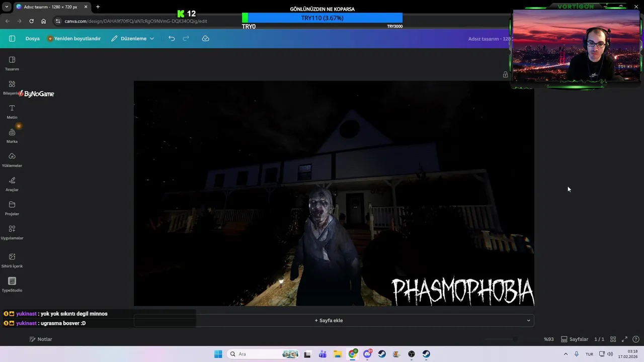Adjust the zoom slider

(x=515, y=339)
